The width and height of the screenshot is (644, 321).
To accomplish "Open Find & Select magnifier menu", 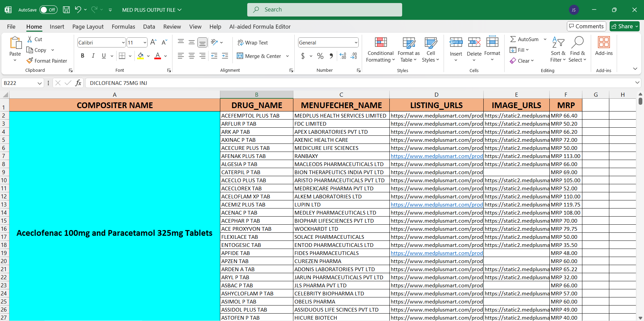I will (x=577, y=50).
